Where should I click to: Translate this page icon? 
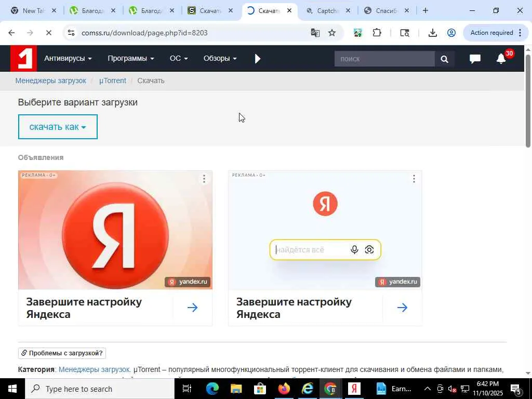[x=315, y=33]
